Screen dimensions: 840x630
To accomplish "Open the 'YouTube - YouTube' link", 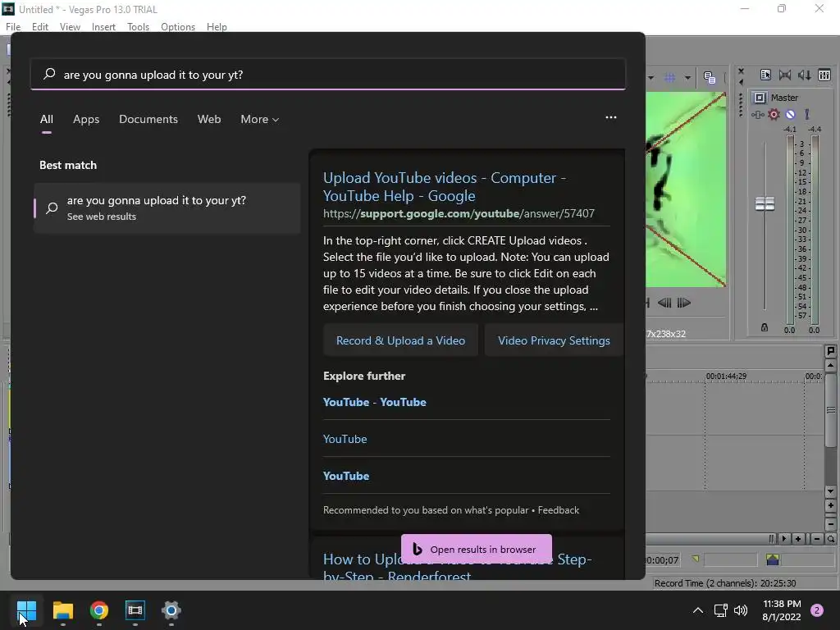I will pos(374,402).
